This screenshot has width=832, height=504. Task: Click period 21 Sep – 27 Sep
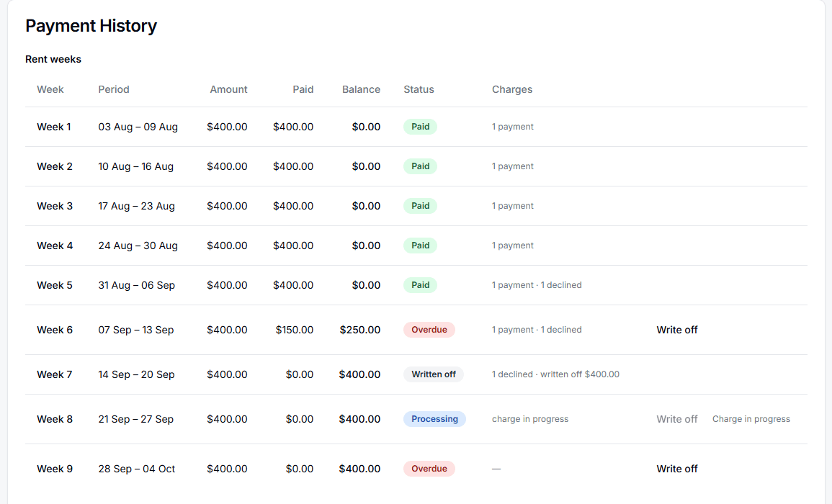[x=136, y=418]
